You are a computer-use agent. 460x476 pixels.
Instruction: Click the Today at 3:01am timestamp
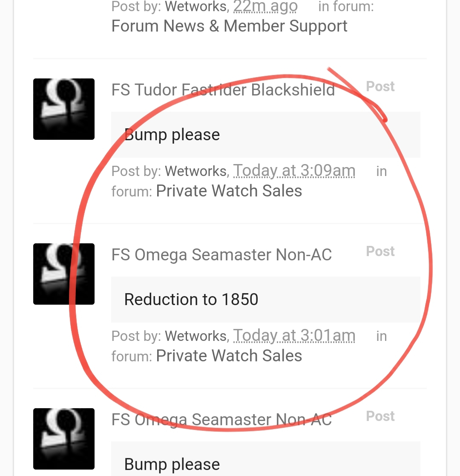pyautogui.click(x=294, y=335)
